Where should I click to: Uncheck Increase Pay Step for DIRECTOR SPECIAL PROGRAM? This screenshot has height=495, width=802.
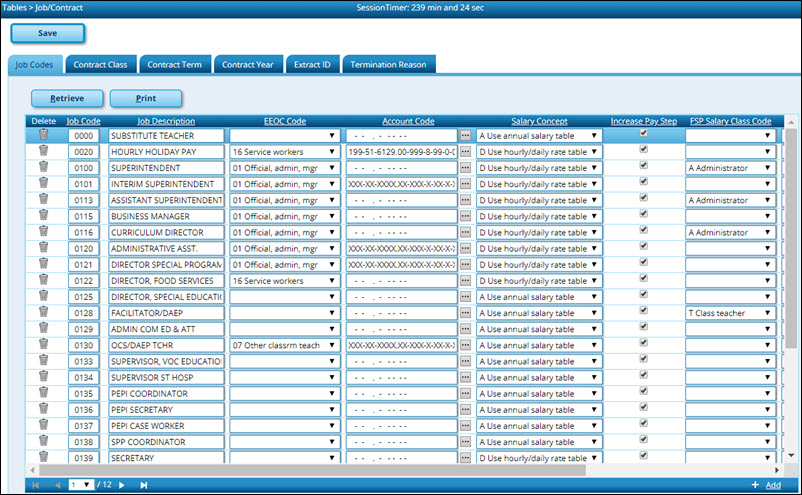pyautogui.click(x=643, y=262)
